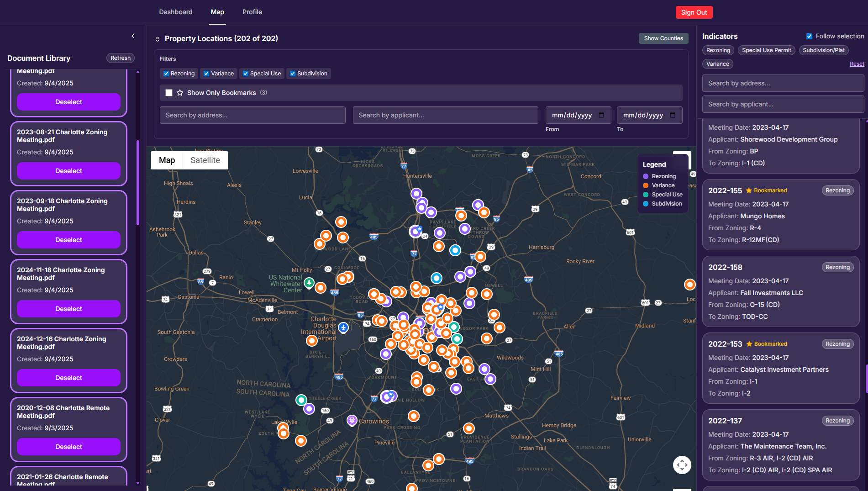Switch the map to Satellite view
The image size is (868, 491).
(x=205, y=160)
